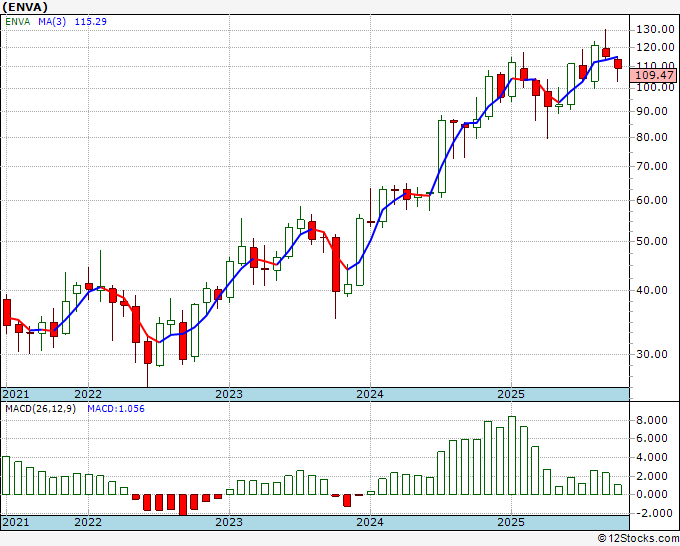Image resolution: width=680 pixels, height=546 pixels.
Task: Click 2024 on the price chart time axis
Action: pyautogui.click(x=370, y=394)
